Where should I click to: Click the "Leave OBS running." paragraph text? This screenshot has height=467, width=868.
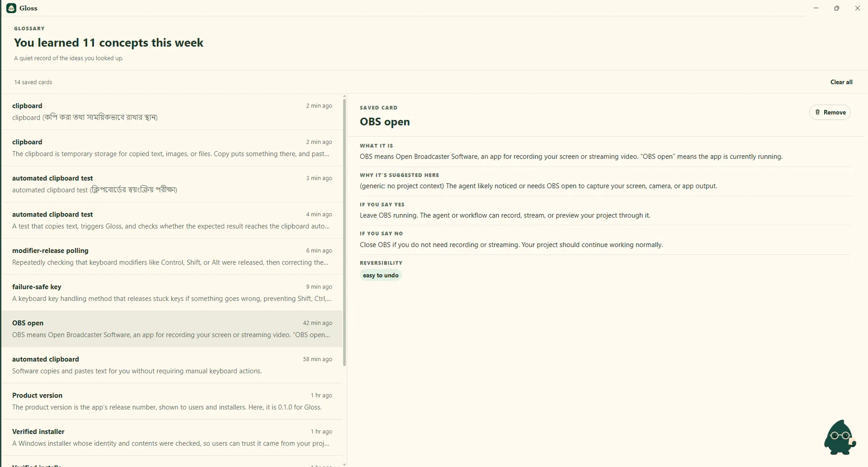point(505,216)
